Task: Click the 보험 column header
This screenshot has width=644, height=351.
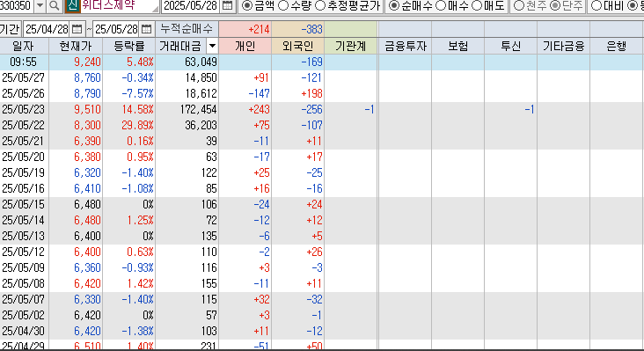Action: pos(458,46)
